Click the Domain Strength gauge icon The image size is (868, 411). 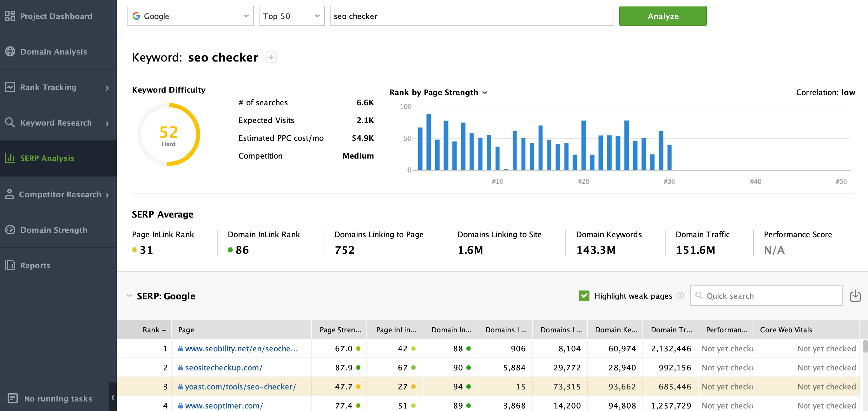(10, 230)
